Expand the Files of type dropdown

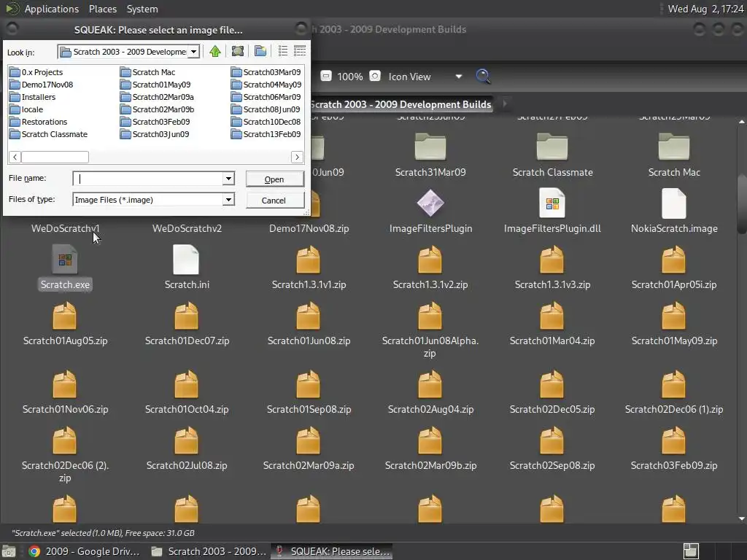point(228,200)
